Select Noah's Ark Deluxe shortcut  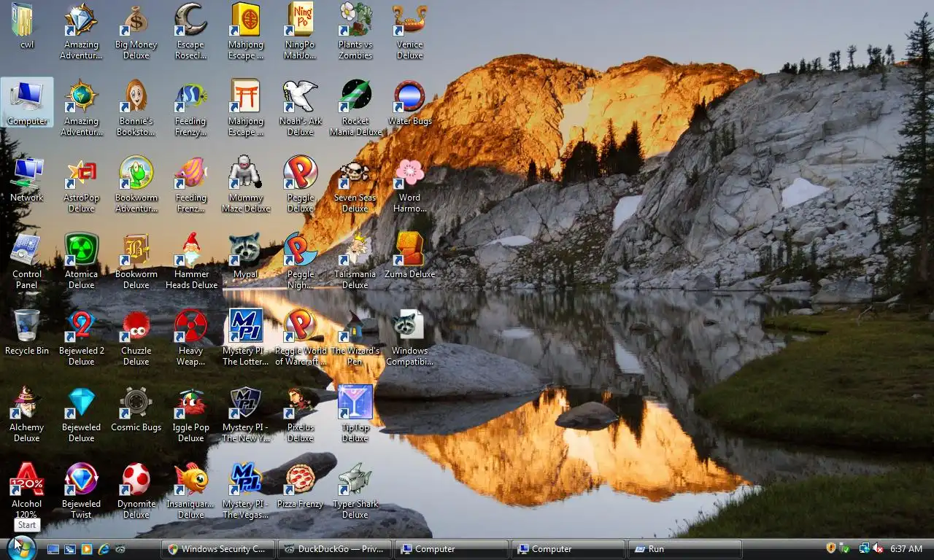pyautogui.click(x=301, y=108)
